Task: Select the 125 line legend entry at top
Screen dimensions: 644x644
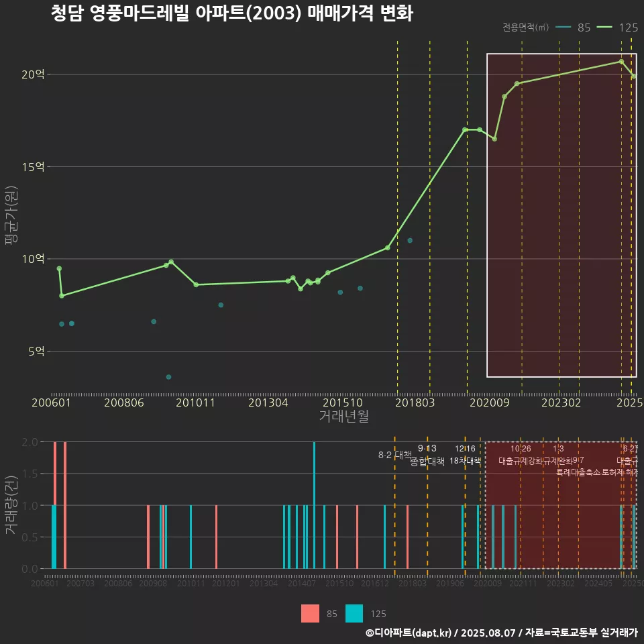Action: click(617, 28)
